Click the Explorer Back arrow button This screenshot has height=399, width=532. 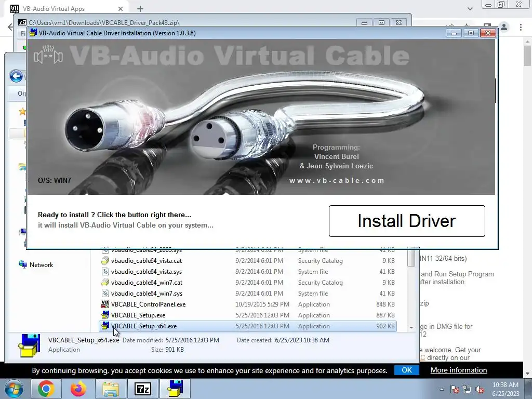(16, 76)
